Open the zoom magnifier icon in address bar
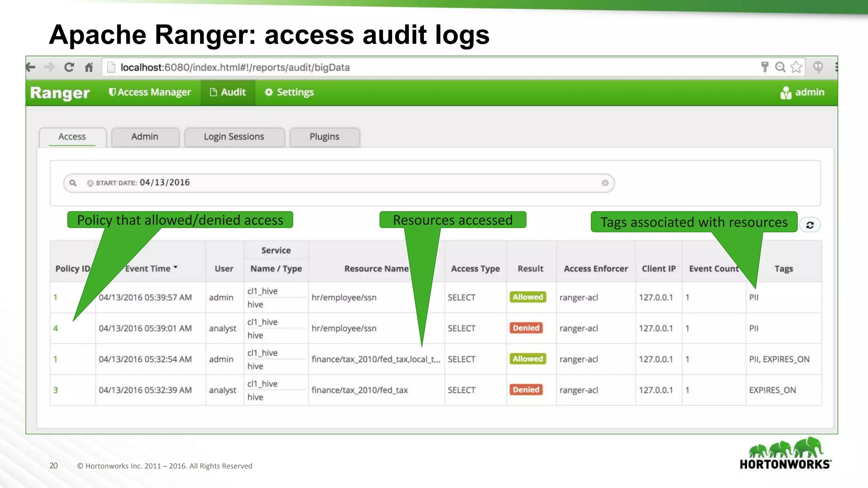 pos(780,67)
